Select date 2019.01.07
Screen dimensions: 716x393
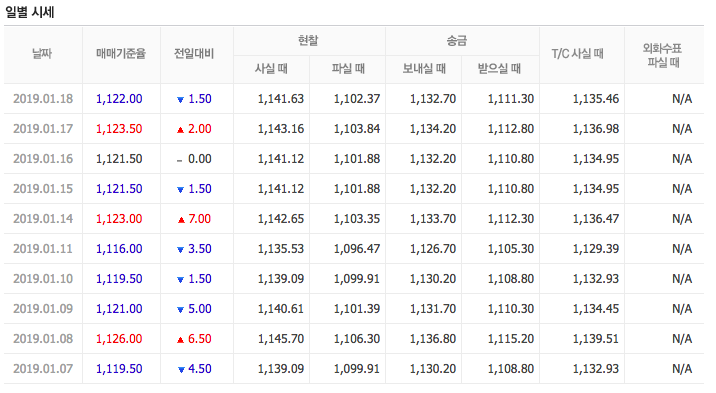pos(43,368)
